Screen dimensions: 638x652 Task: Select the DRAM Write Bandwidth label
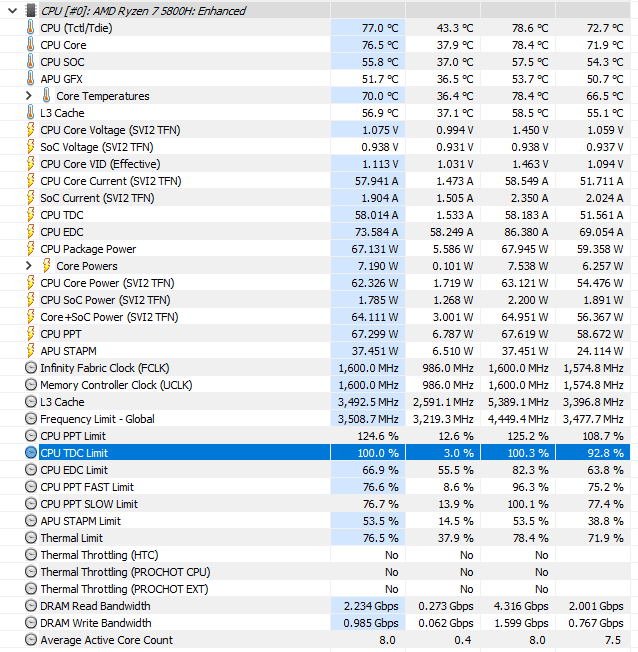click(x=96, y=623)
